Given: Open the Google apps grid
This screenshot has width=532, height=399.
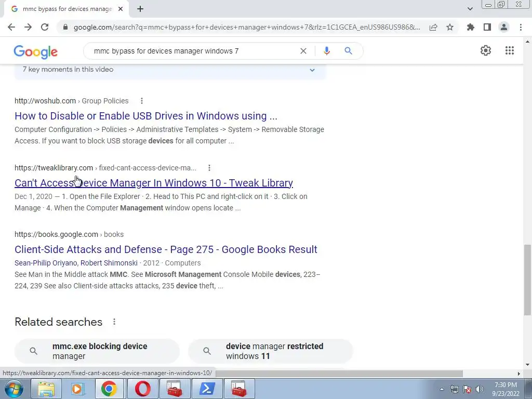Looking at the screenshot, I should click(510, 50).
